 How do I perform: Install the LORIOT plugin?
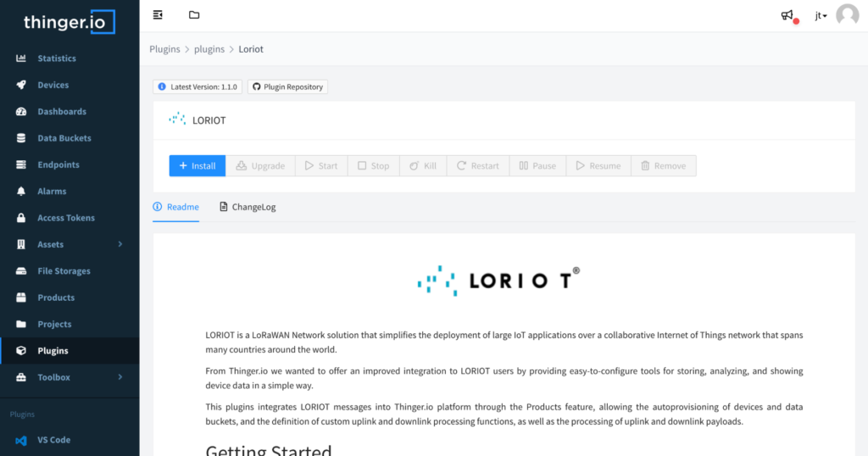pyautogui.click(x=198, y=165)
